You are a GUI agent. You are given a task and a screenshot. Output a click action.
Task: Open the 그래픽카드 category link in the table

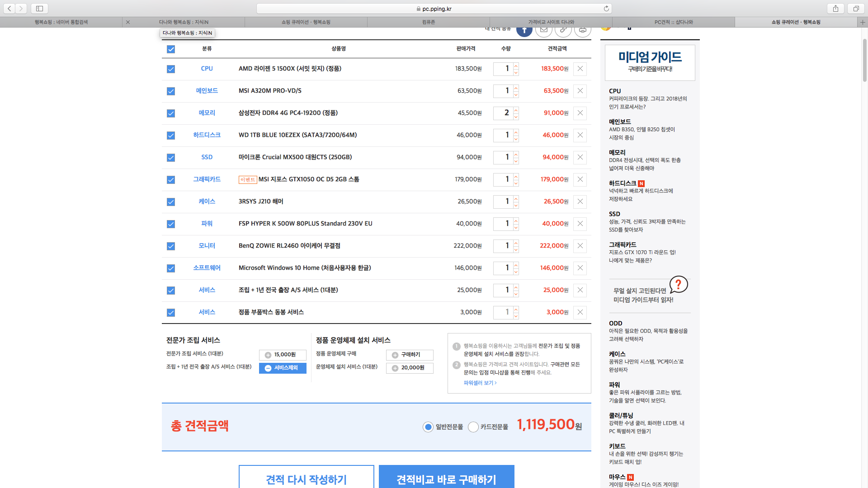[207, 179]
